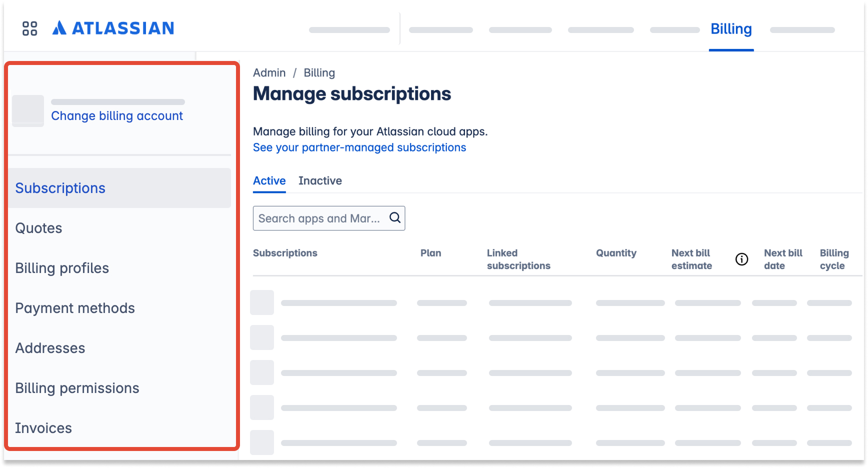Click the Plan column header

point(430,253)
